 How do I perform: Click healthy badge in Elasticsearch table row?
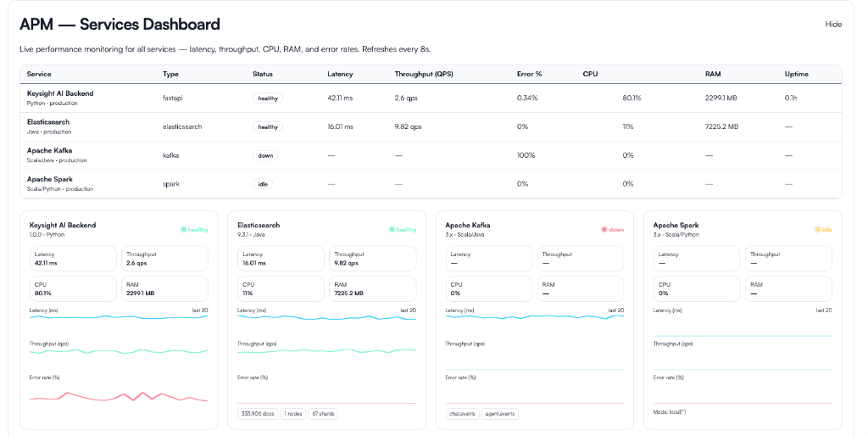[267, 127]
